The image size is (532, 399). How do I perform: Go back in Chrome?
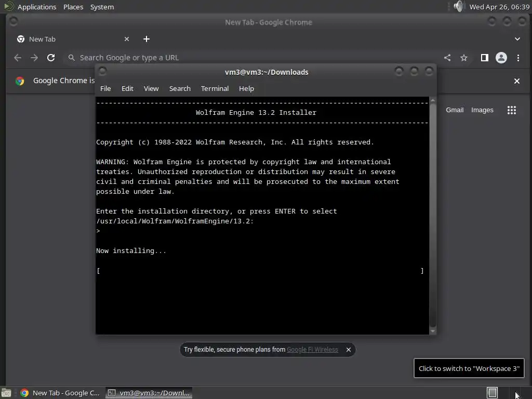tap(18, 58)
